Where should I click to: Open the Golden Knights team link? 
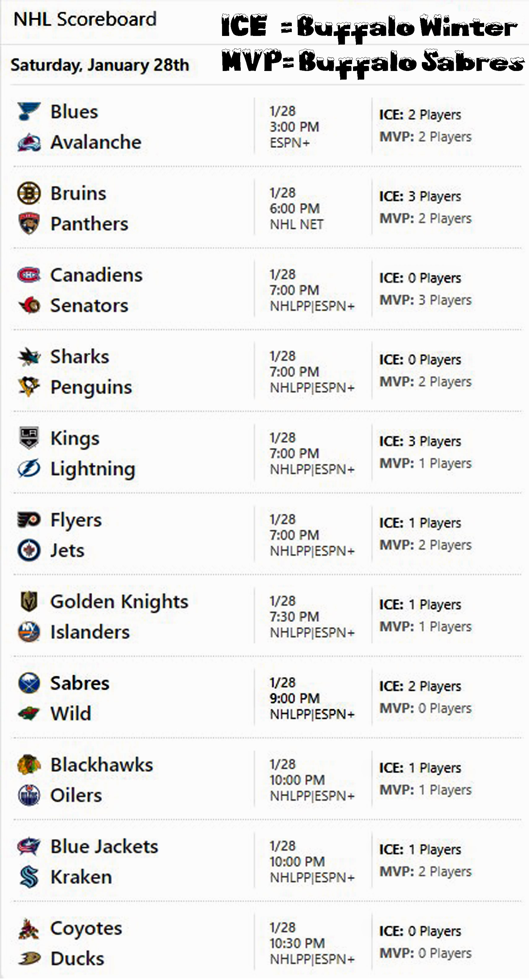tap(119, 602)
